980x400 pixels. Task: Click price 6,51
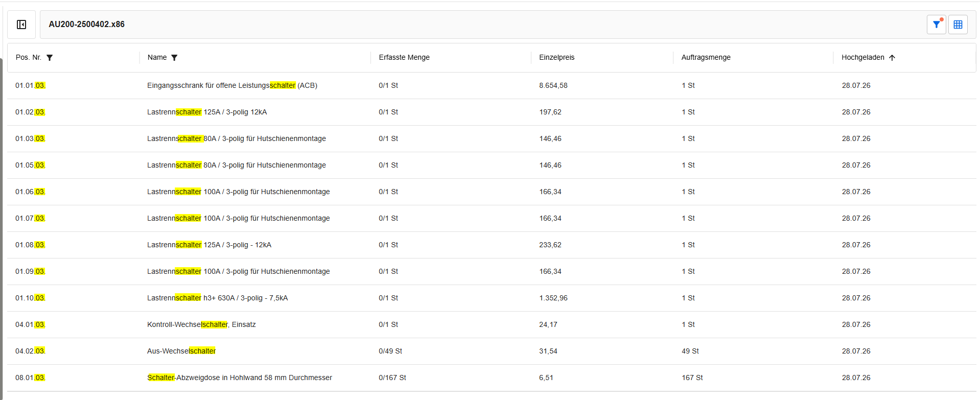[x=546, y=378]
